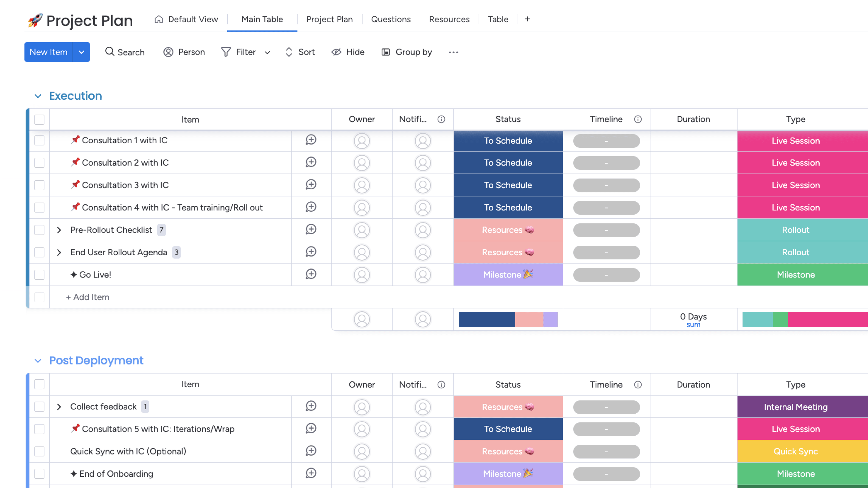Switch to the Questions tab
The image size is (868, 488).
[391, 19]
